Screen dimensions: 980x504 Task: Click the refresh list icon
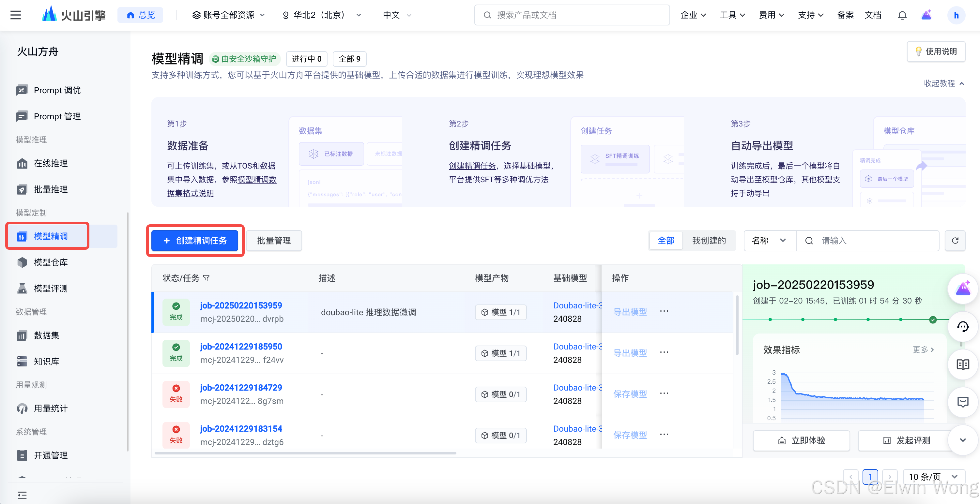click(x=955, y=241)
